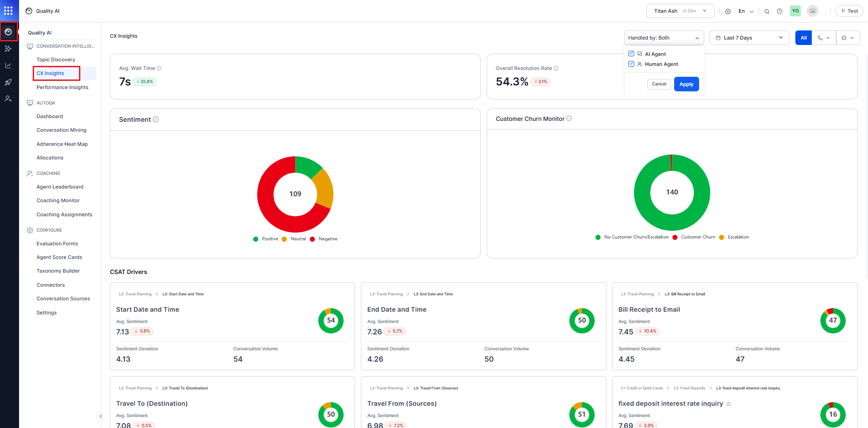Open the YO user avatar
The height and width of the screenshot is (428, 868).
(x=795, y=11)
